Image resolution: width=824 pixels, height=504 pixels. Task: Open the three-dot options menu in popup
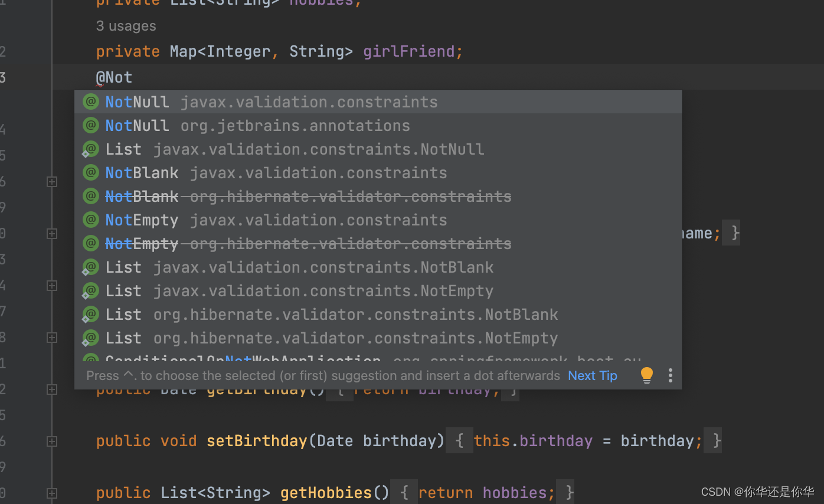pos(670,375)
